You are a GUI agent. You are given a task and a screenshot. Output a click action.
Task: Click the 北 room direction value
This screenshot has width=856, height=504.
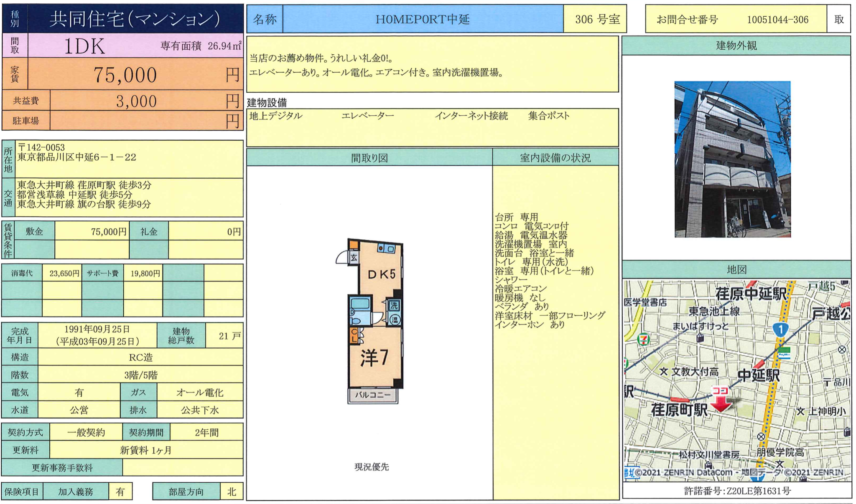point(232,492)
